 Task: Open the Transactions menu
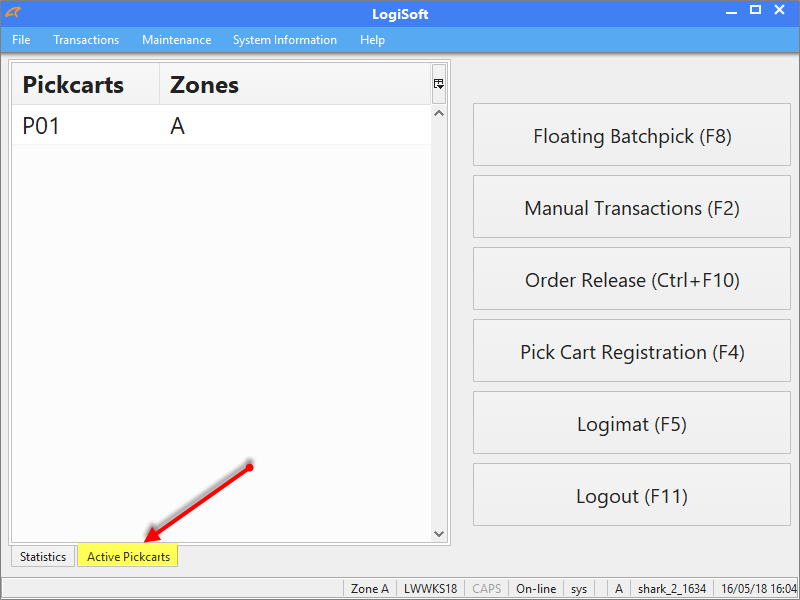(86, 40)
